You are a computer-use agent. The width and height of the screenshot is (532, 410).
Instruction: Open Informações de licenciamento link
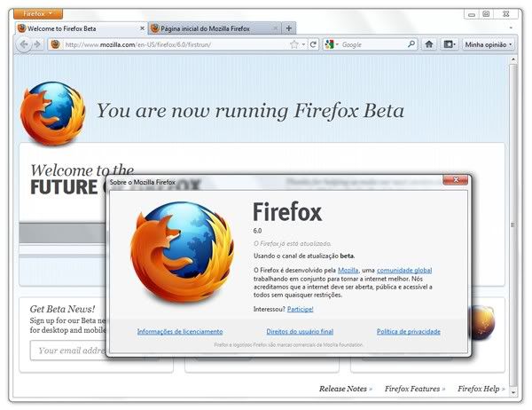tap(180, 332)
